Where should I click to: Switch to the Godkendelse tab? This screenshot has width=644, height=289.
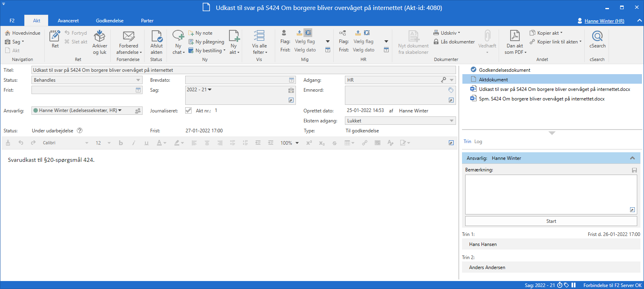tap(110, 21)
